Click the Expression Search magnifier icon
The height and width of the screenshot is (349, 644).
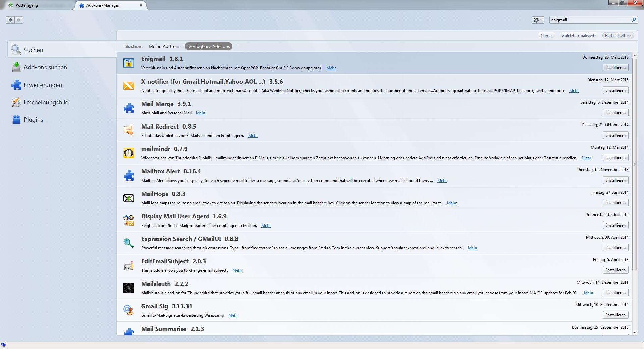[129, 243]
